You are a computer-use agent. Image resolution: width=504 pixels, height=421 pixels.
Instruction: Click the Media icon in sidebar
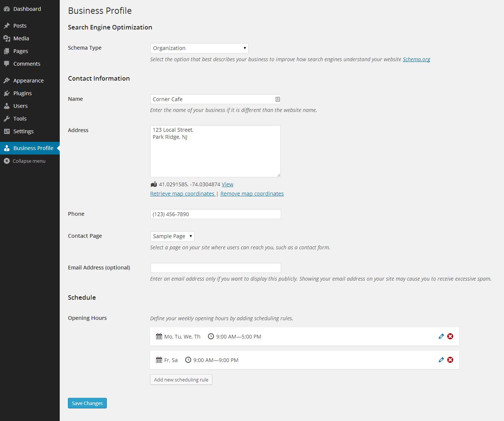[7, 38]
